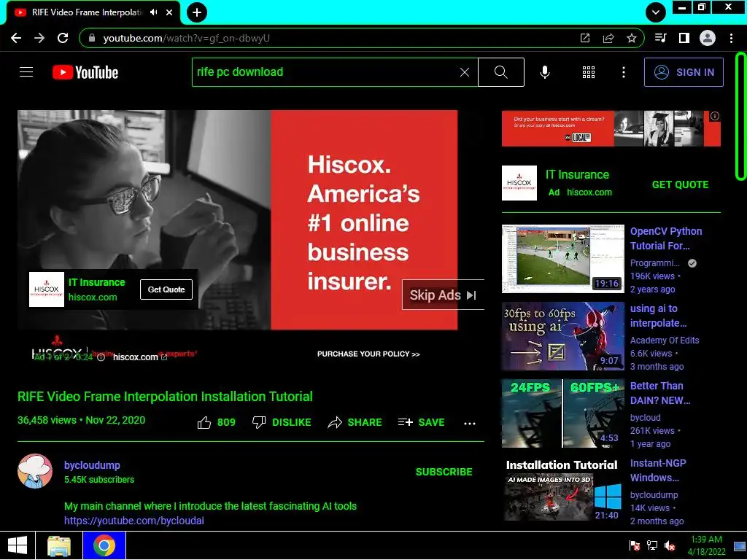The height and width of the screenshot is (560, 747).
Task: Open bycloudump channel avatar
Action: click(35, 471)
